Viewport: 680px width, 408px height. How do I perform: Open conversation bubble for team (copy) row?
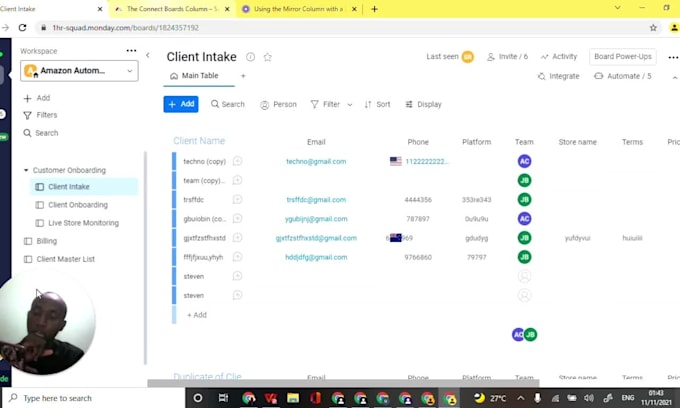click(x=237, y=180)
